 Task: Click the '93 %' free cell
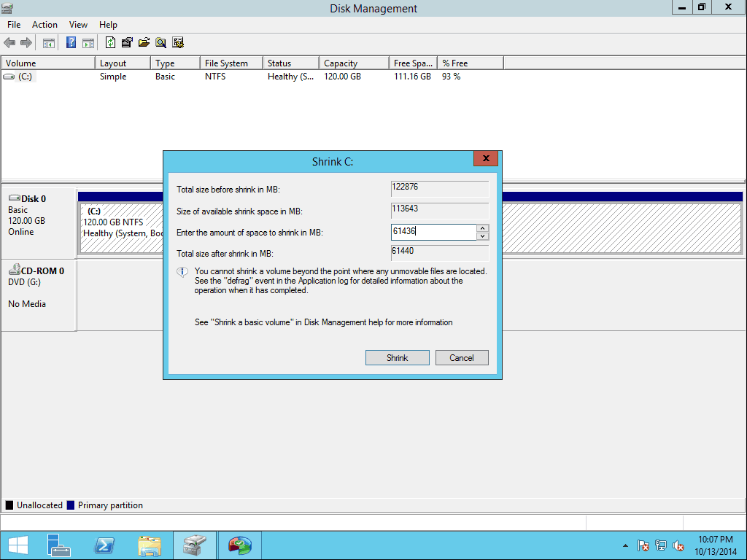point(451,76)
